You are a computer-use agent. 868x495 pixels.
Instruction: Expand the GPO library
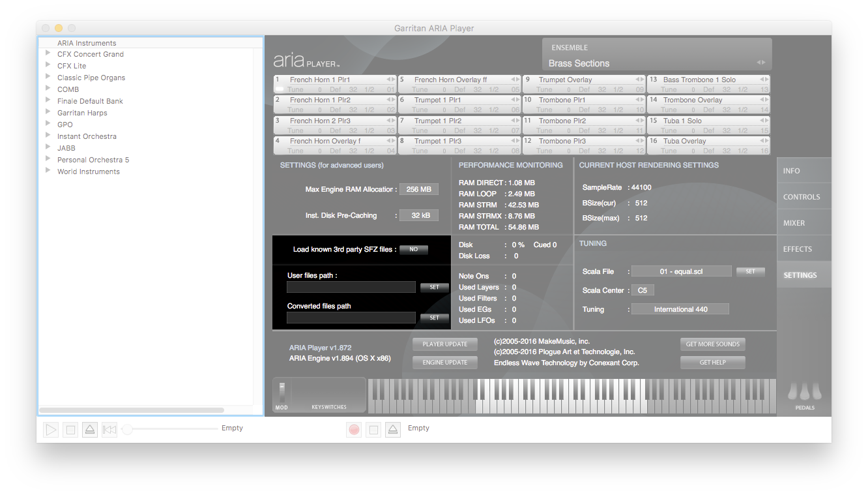(x=48, y=125)
